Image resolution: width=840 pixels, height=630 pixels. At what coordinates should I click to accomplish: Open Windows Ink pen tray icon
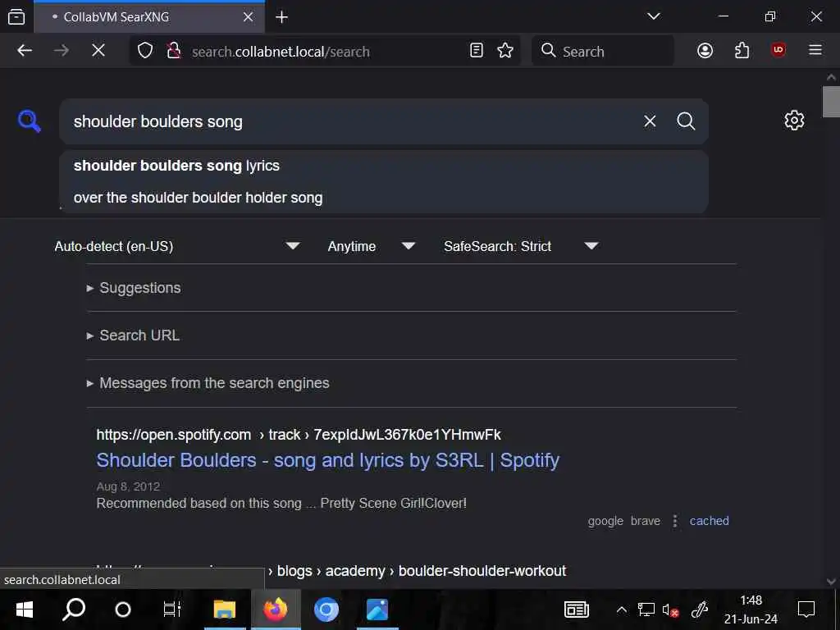tap(699, 609)
